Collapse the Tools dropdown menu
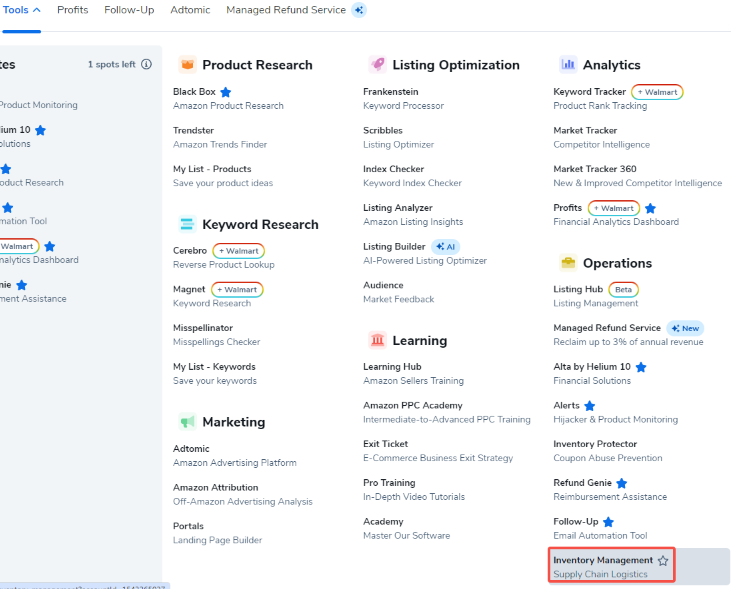The height and width of the screenshot is (589, 731). tap(21, 10)
